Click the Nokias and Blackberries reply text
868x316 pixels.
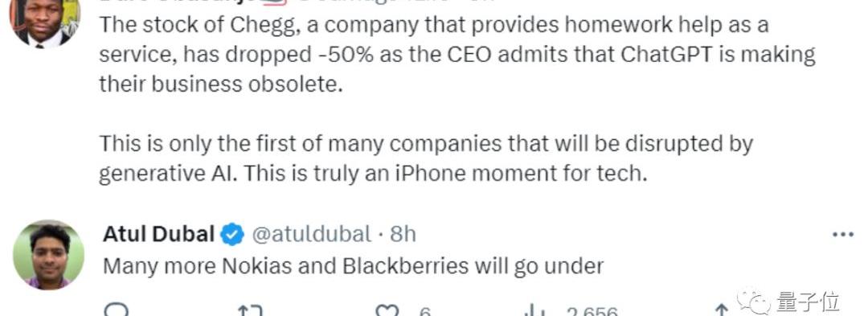pyautogui.click(x=353, y=267)
